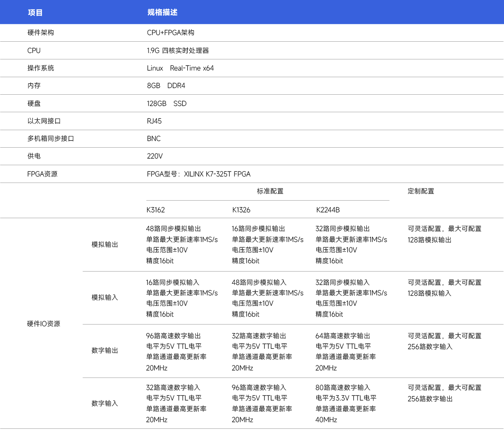Click the 128GB SSD disk value
The width and height of the screenshot is (504, 443).
[x=166, y=103]
